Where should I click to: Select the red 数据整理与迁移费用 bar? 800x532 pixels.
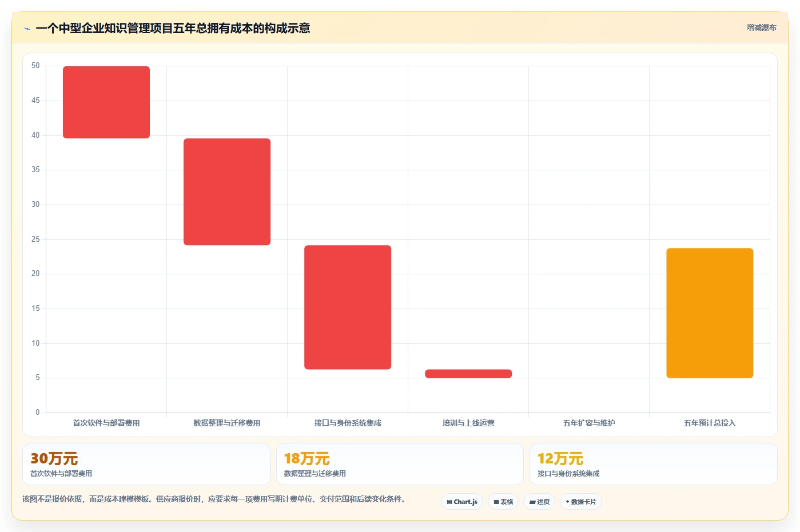(x=227, y=192)
